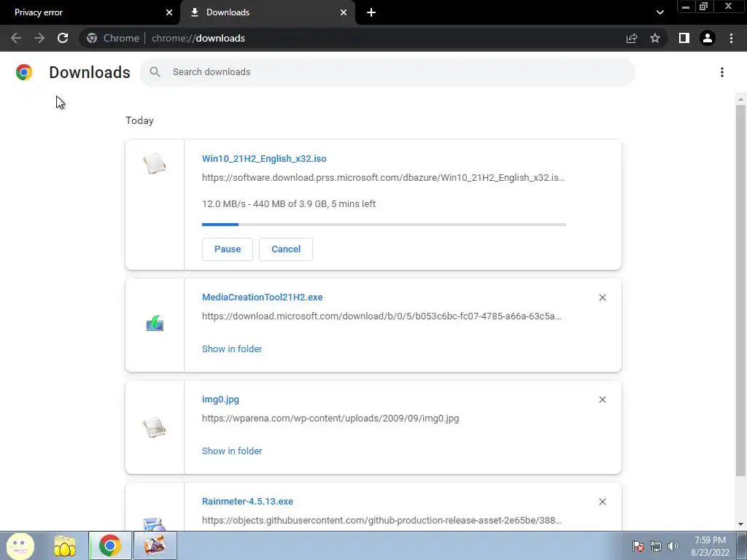Click the search magnifier icon
Image resolution: width=747 pixels, height=560 pixels.
[155, 72]
